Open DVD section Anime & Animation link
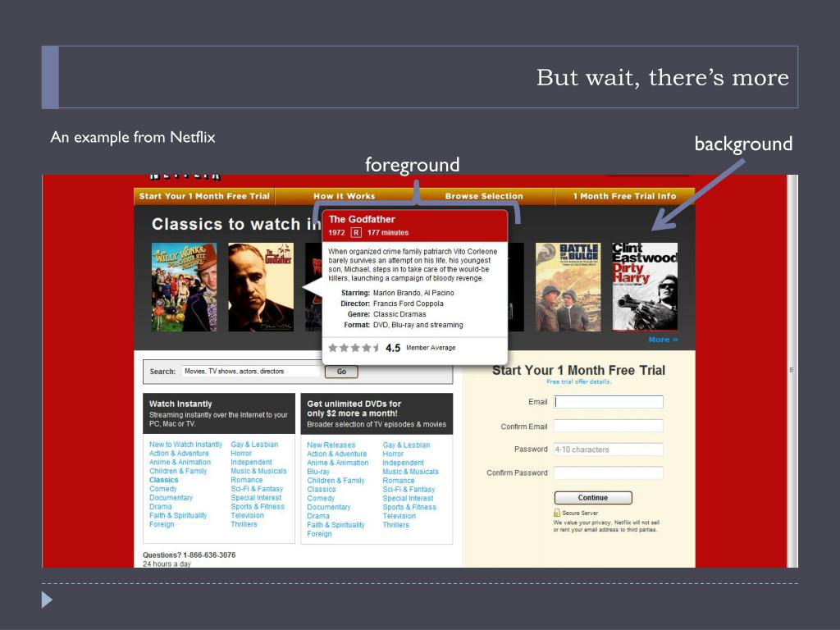This screenshot has width=840, height=630. point(337,463)
